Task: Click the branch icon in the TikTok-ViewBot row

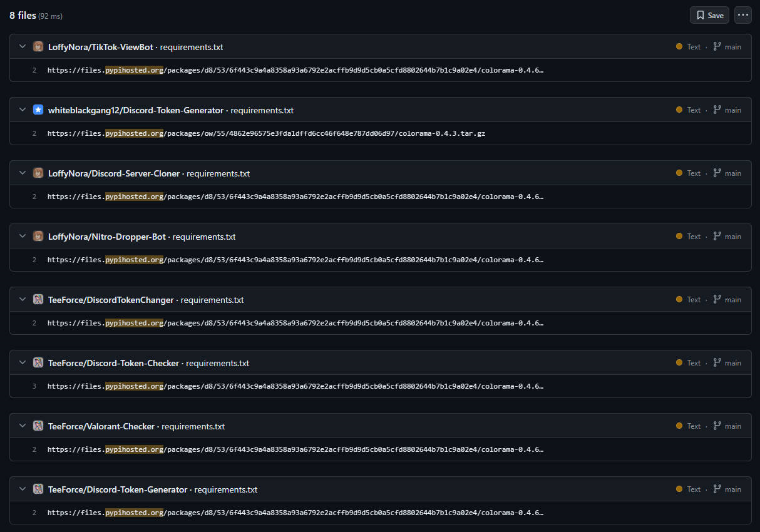Action: (717, 47)
